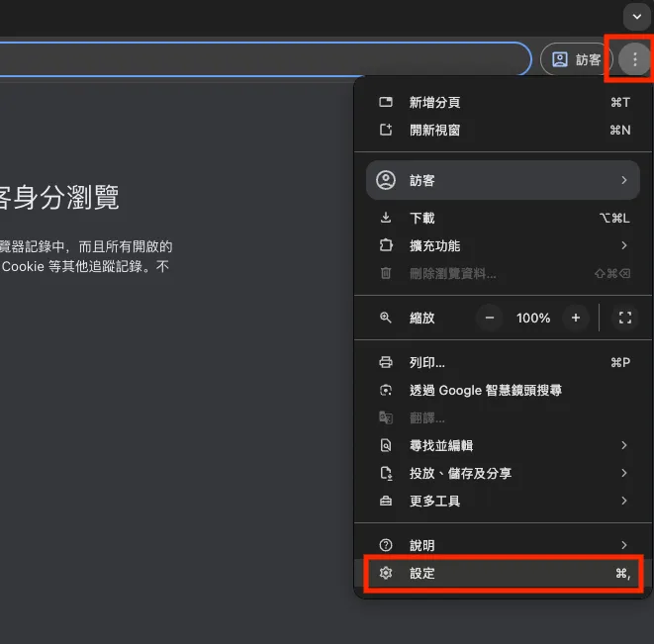654x644 pixels.
Task: Select the 翻譯... entry
Action: (503, 417)
